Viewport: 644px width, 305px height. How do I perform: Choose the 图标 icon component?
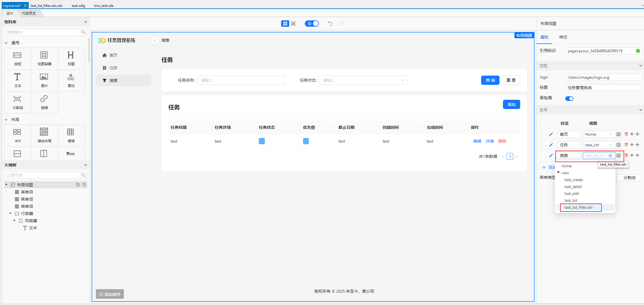click(x=71, y=80)
